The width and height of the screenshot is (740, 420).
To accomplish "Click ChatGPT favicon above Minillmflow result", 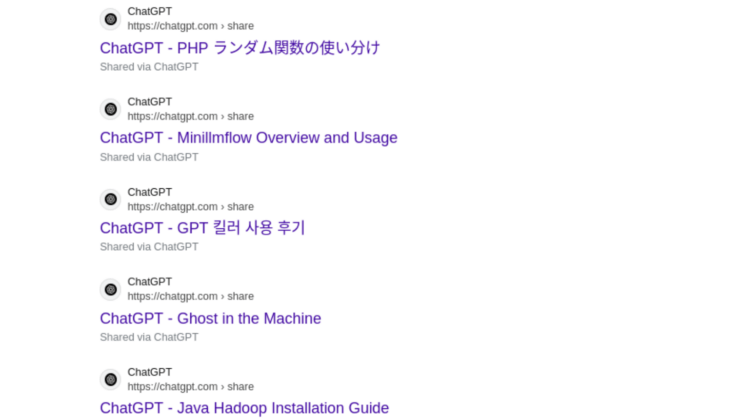I will pyautogui.click(x=111, y=109).
